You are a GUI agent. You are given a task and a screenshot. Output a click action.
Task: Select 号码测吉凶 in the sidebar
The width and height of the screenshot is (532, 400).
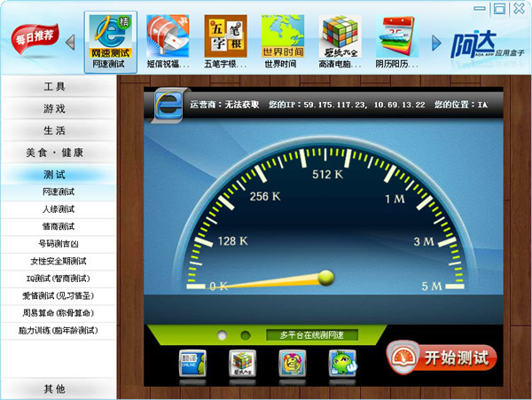pyautogui.click(x=59, y=244)
